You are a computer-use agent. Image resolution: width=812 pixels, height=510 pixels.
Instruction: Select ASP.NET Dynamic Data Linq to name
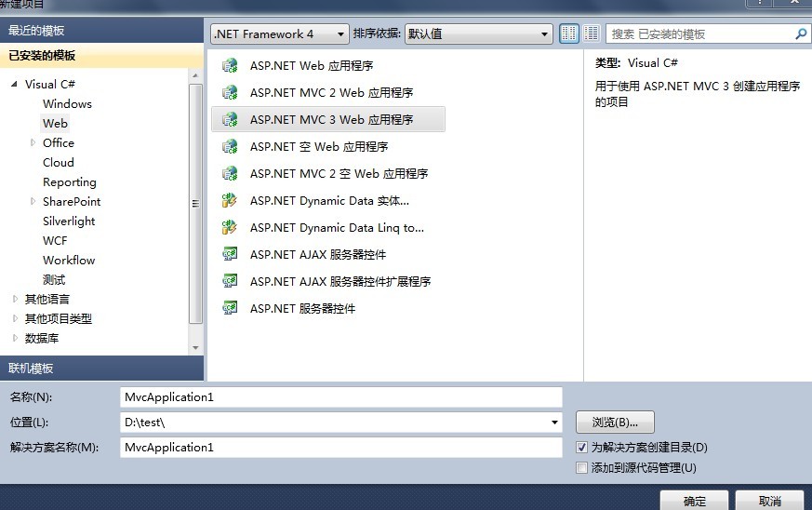click(337, 227)
